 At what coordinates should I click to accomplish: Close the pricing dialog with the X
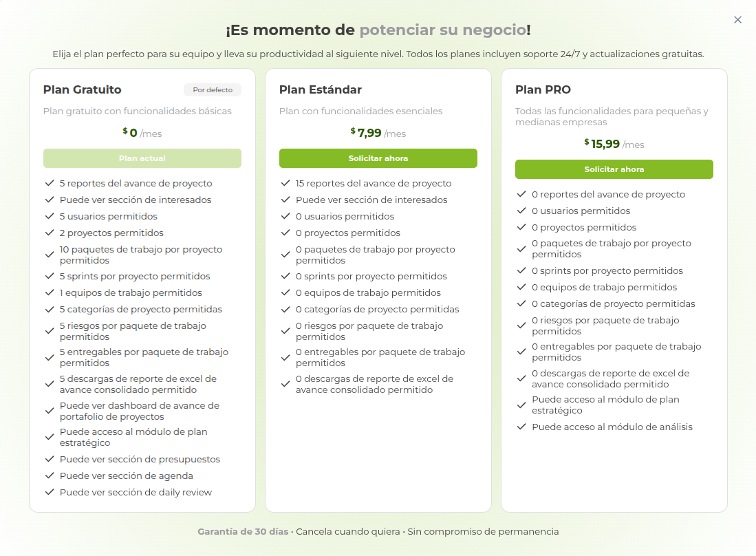point(737,20)
